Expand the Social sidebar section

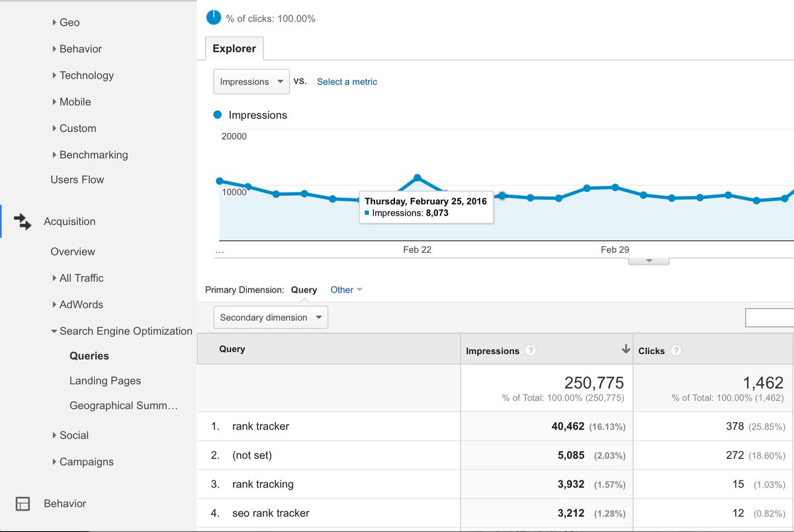[73, 435]
